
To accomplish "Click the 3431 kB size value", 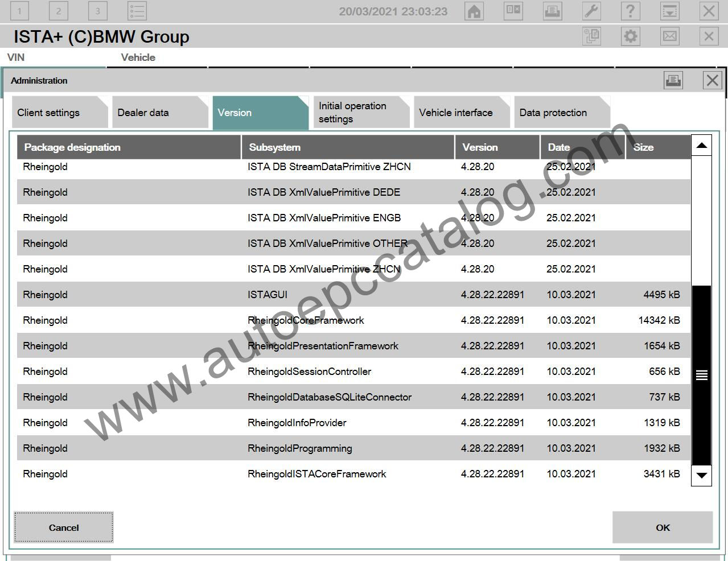I will coord(662,474).
